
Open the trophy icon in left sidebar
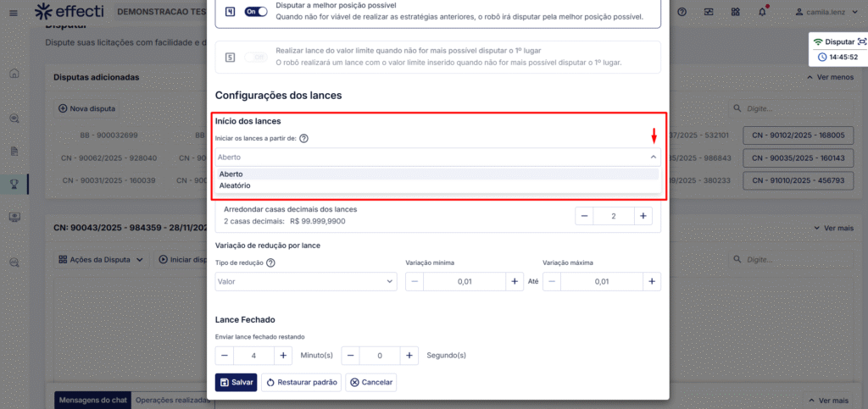[14, 184]
